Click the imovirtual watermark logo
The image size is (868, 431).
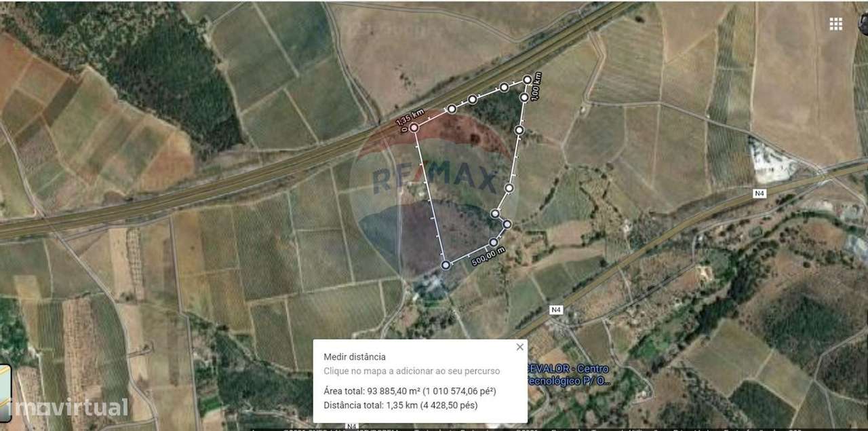pos(66,407)
